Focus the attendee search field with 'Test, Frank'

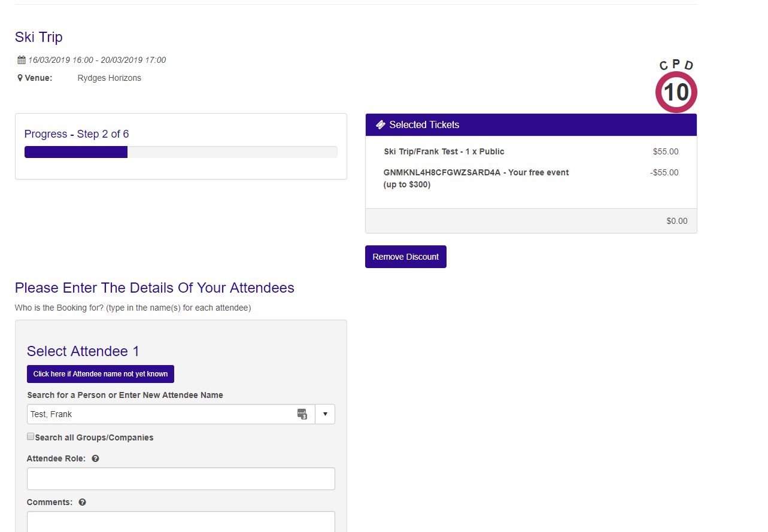(162, 414)
